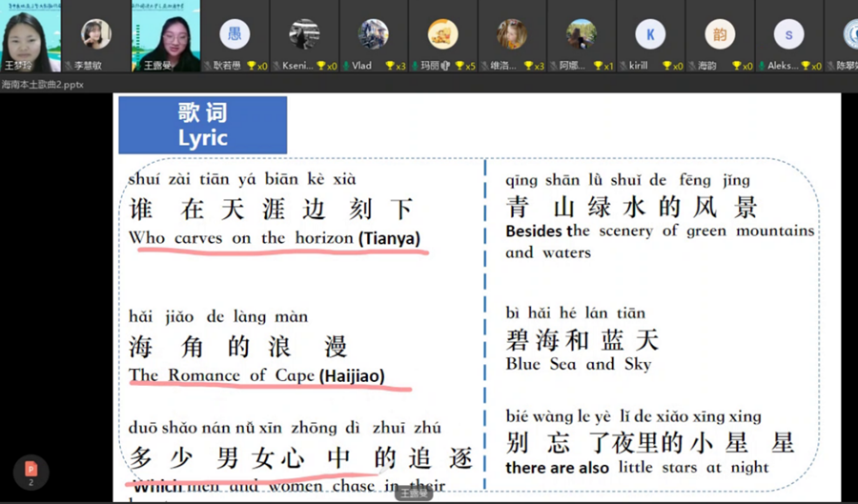Click the 歌词 Lyric title box
The image size is (858, 504).
pyautogui.click(x=202, y=125)
